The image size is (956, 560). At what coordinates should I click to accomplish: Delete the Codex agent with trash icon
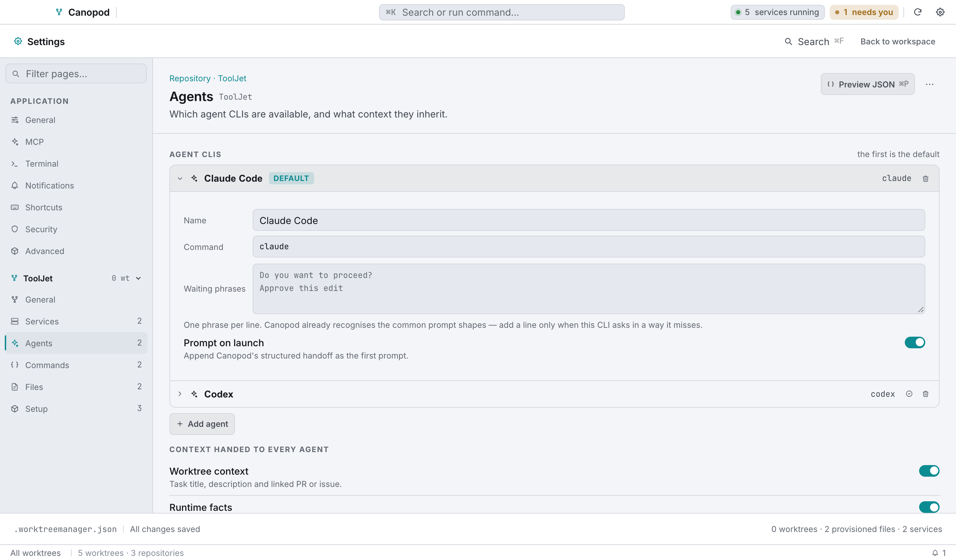[x=925, y=394]
